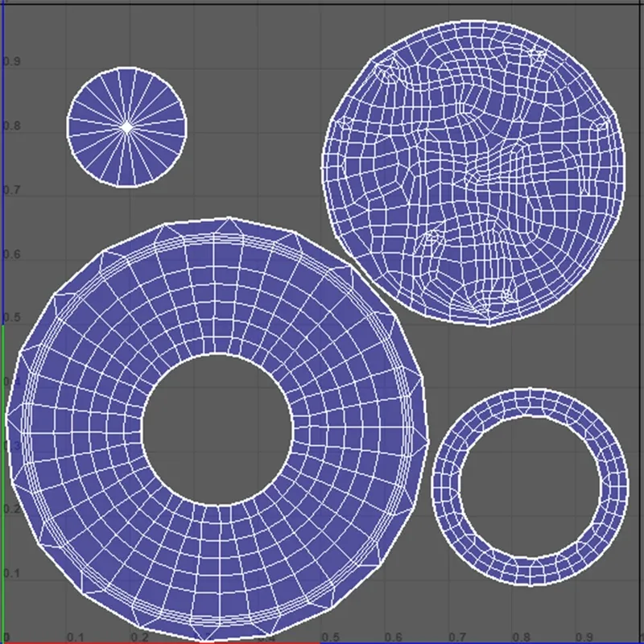This screenshot has height=644, width=644.
Task: Click the horizontal axis label 0.2
Action: [139, 638]
